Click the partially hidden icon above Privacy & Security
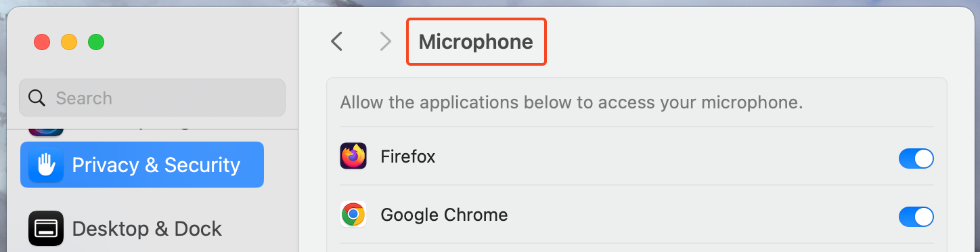Screen dimensions: 980x252 tap(46, 132)
